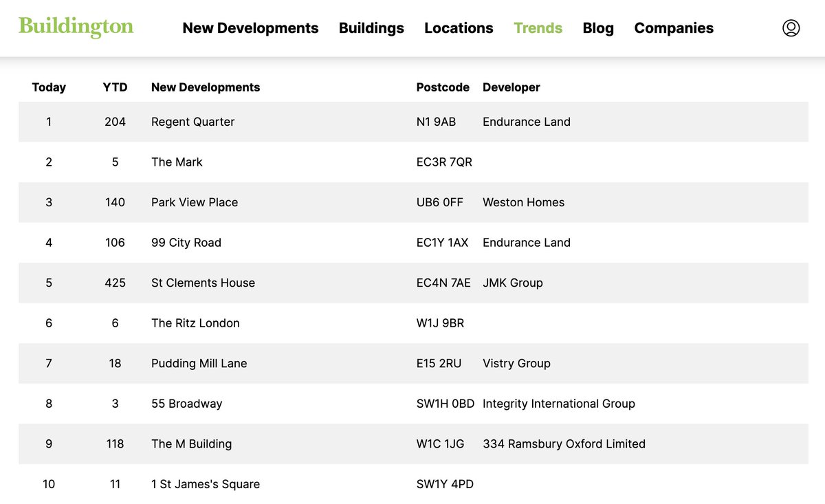Viewport: 825px width, 504px height.
Task: Click postcode SW1H 0BD
Action: (x=445, y=404)
